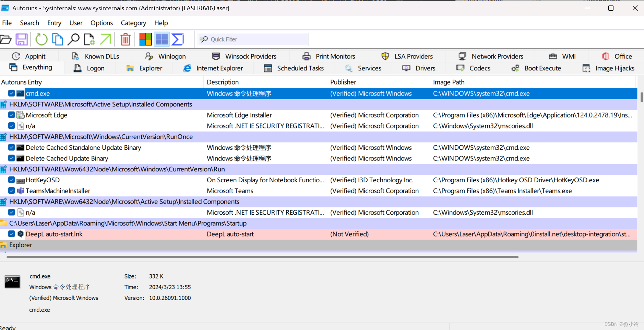Uncheck the Delete Cached Update Binary checkbox
The width and height of the screenshot is (644, 330).
tap(11, 158)
